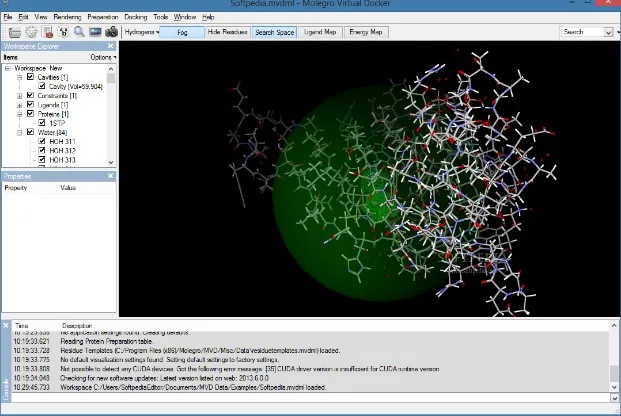Open the Rendering menu

click(x=67, y=17)
